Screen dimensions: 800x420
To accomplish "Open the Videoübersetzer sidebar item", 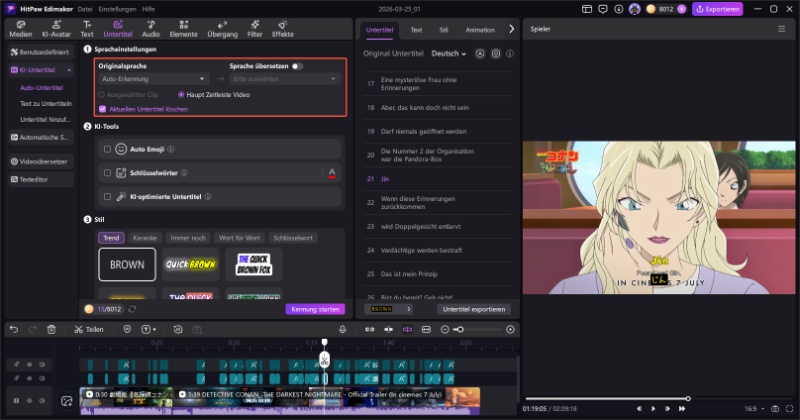I will point(41,162).
